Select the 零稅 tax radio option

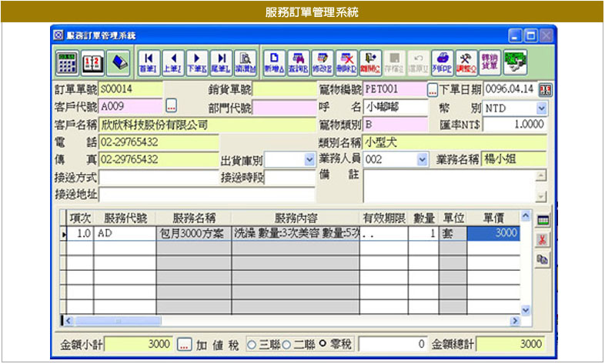point(323,344)
